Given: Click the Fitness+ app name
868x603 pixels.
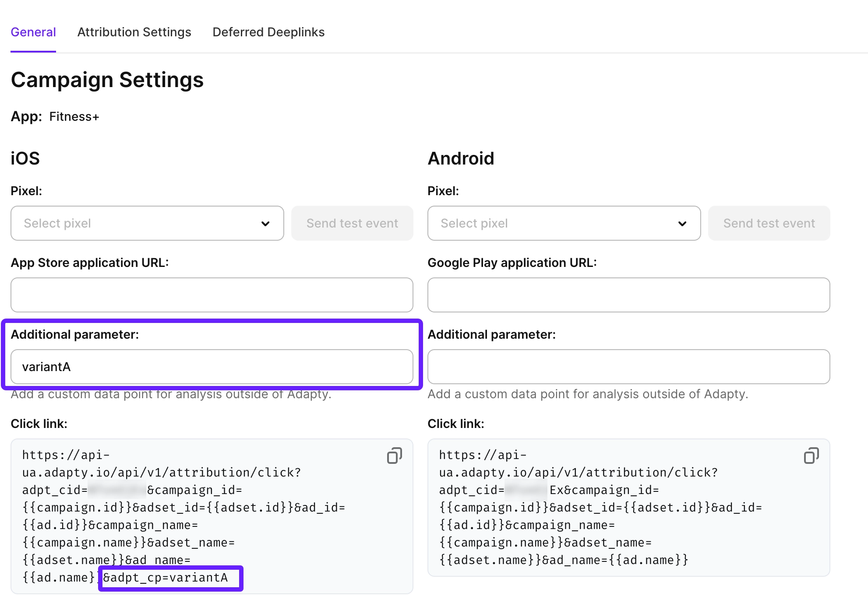Looking at the screenshot, I should (74, 116).
